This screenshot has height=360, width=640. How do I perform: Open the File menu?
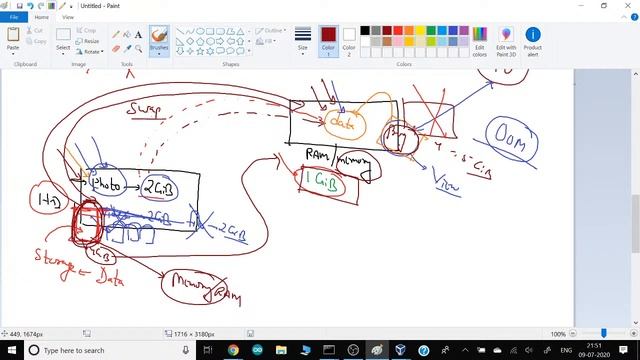pyautogui.click(x=14, y=17)
